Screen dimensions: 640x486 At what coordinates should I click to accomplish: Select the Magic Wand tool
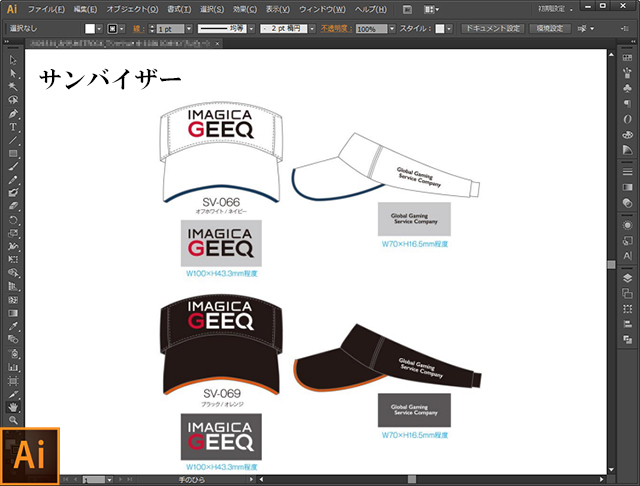(13, 87)
